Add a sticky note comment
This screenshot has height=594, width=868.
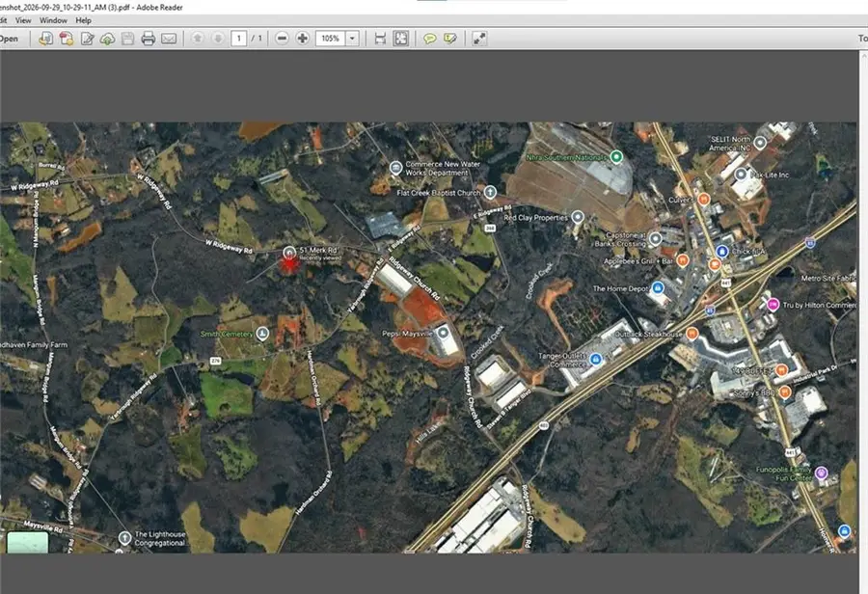pyautogui.click(x=429, y=39)
